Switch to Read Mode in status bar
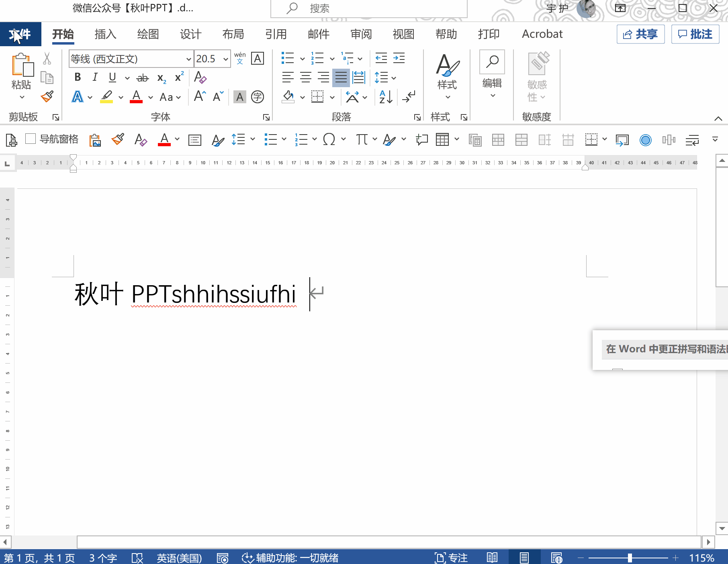Screen dimensions: 728x564 (x=492, y=558)
